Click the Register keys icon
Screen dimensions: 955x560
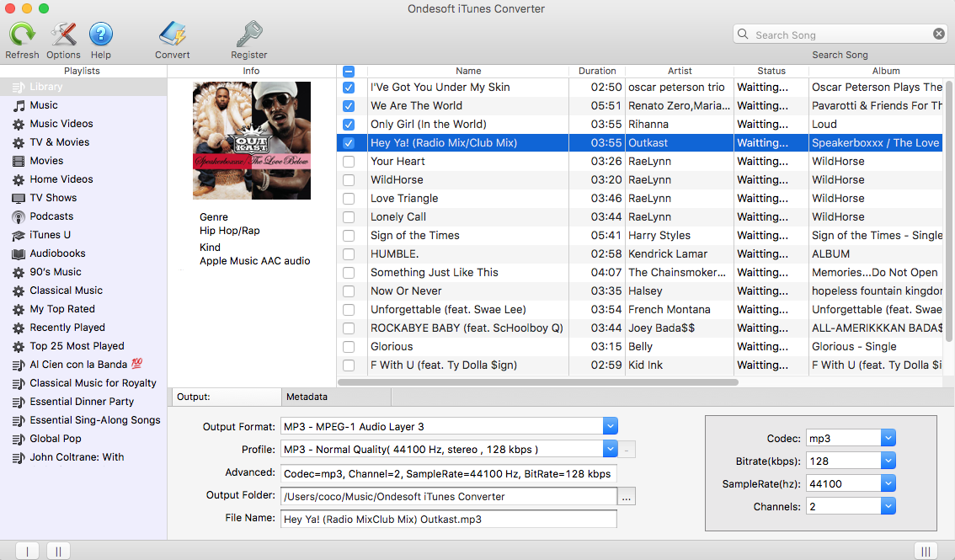(x=249, y=35)
